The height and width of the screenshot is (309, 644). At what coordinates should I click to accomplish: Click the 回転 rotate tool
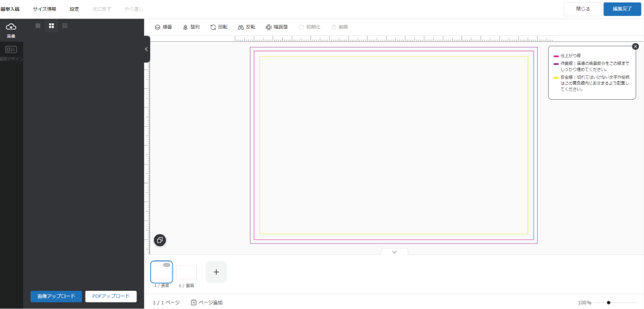click(x=218, y=27)
